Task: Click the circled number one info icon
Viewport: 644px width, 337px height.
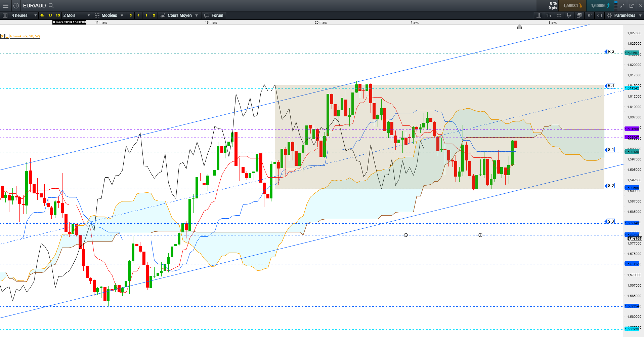Action: (16, 6)
